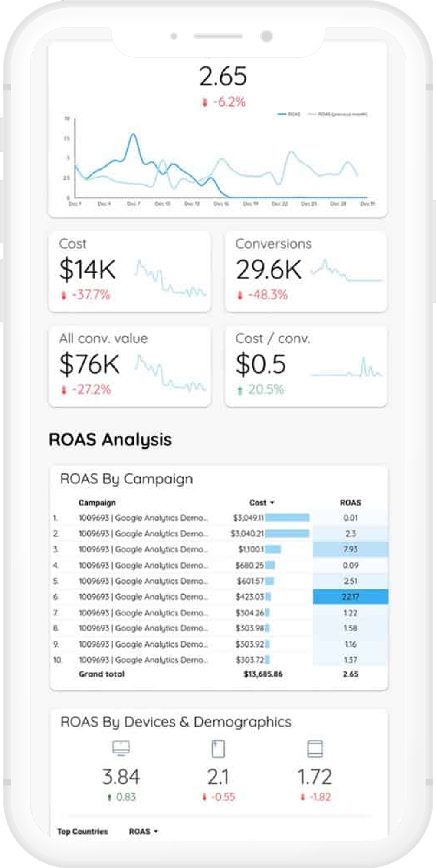Click the tablet device icon

point(315,749)
